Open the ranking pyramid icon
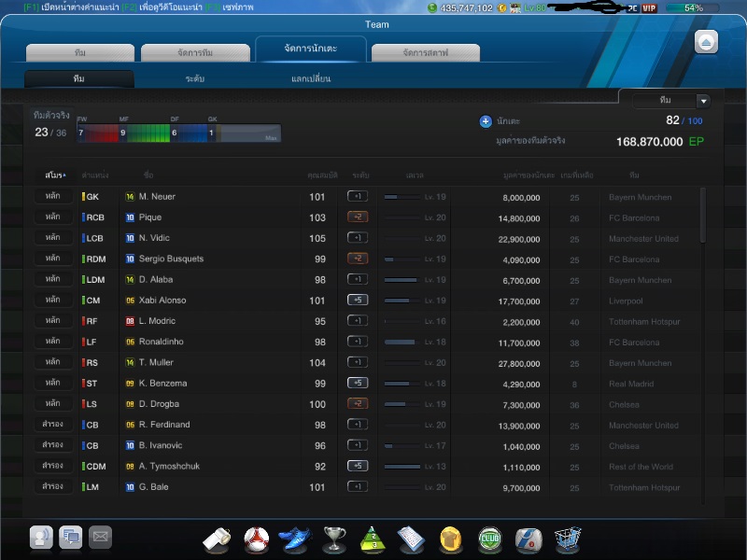 click(373, 540)
